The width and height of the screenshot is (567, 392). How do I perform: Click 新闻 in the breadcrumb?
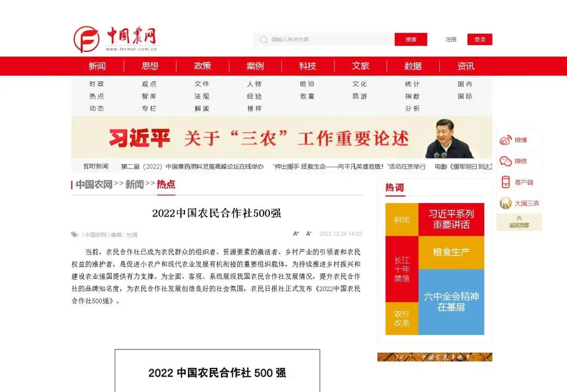click(x=135, y=185)
